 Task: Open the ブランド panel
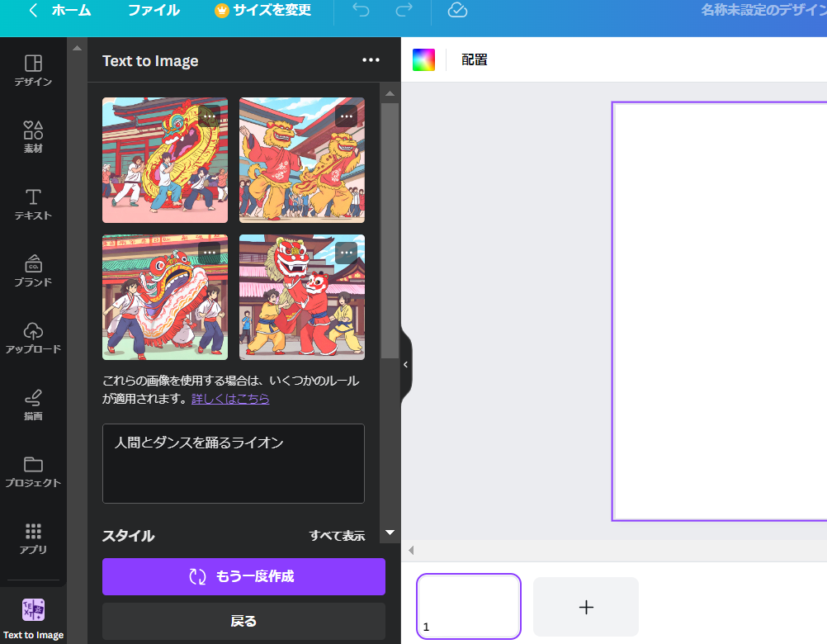click(33, 271)
